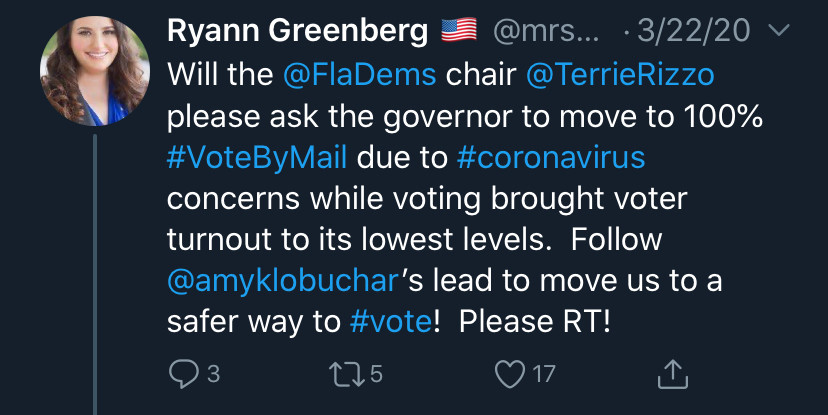This screenshot has width=828, height=415.
Task: Click the Ryann Greenberg display name
Action: (297, 32)
